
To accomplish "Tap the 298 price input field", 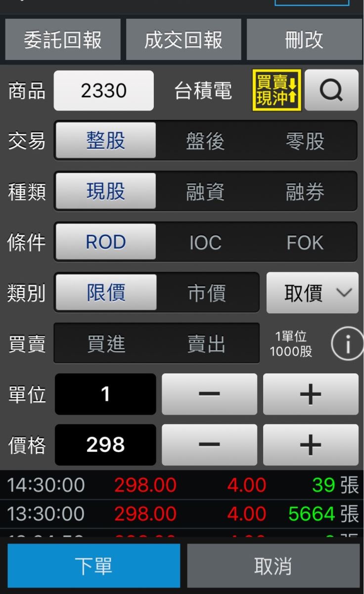I will tap(105, 445).
